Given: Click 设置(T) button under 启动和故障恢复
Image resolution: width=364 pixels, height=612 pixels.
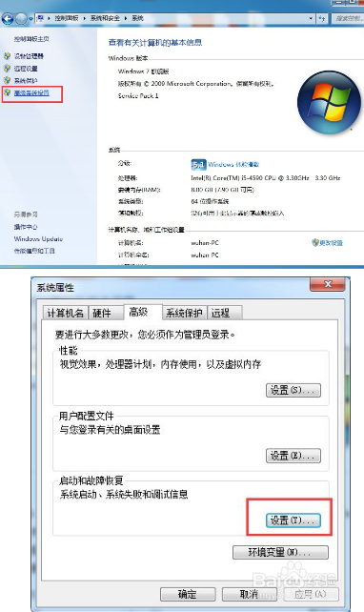Looking at the screenshot, I should (293, 520).
